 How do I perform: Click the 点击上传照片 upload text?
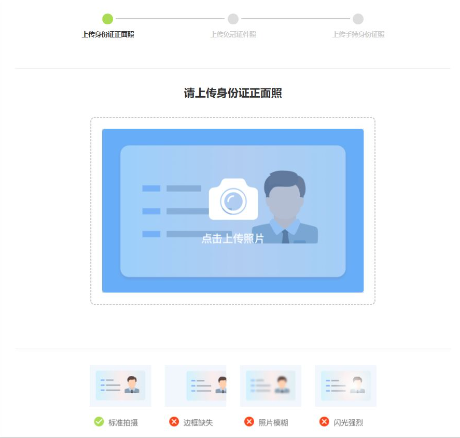pos(233,238)
